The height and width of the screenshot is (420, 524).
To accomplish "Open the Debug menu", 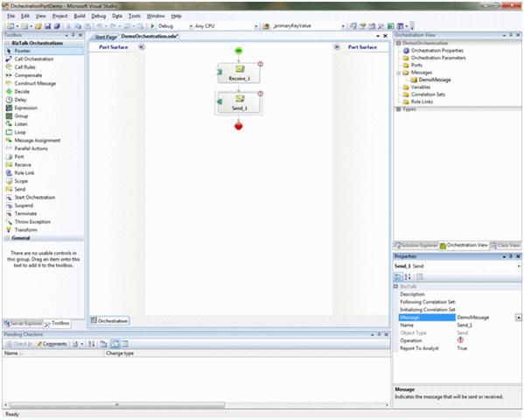I will 99,16.
